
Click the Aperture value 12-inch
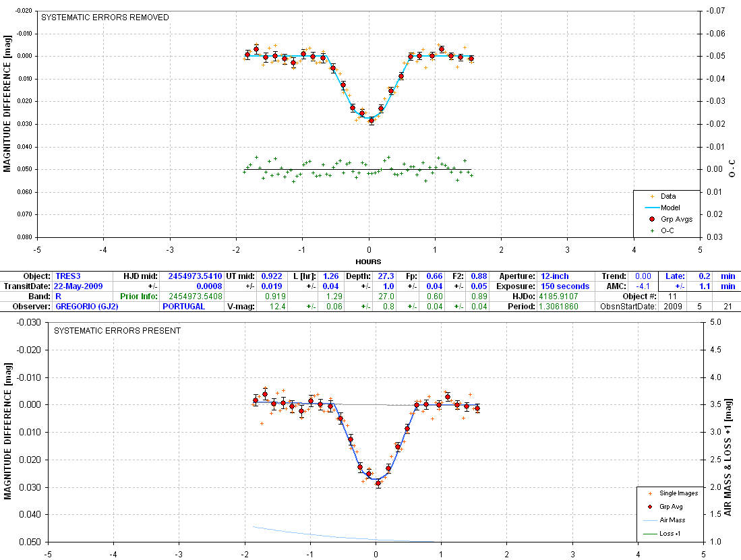click(x=555, y=276)
